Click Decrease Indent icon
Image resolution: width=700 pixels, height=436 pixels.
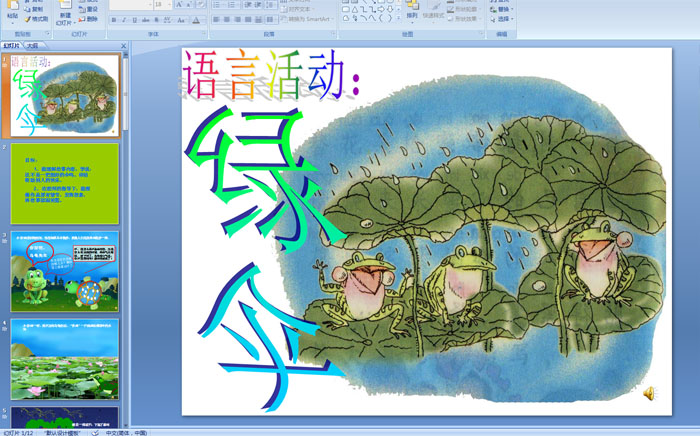coord(247,5)
